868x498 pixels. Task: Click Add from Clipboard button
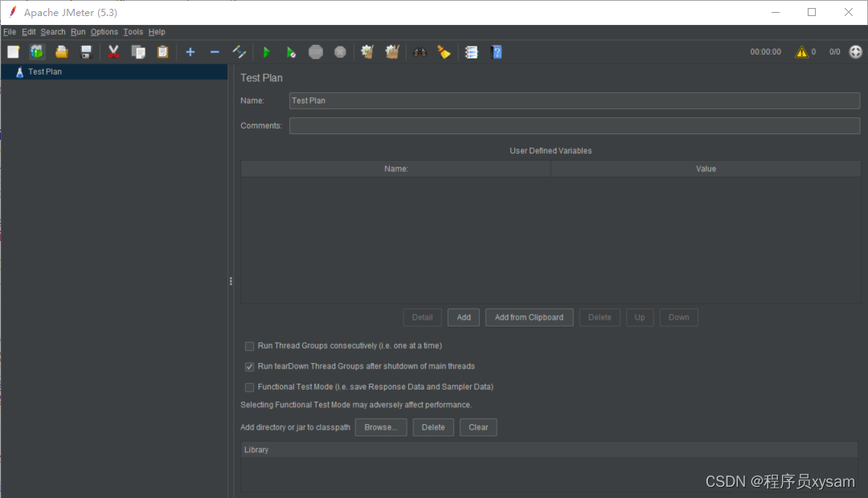pos(529,317)
